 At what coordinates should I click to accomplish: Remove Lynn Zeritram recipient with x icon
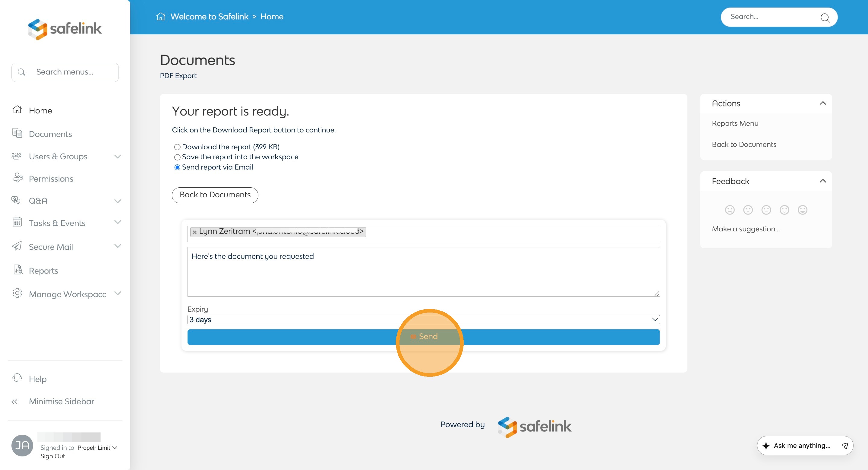point(194,232)
